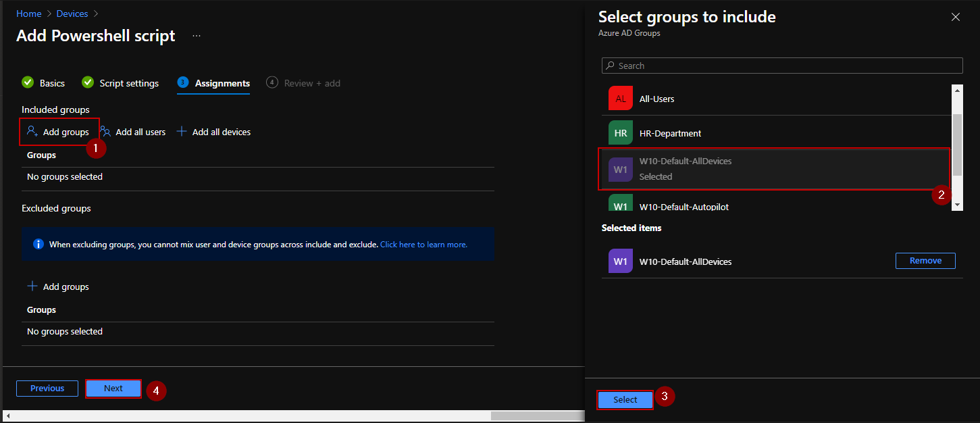Click the Search field for groups

(782, 66)
